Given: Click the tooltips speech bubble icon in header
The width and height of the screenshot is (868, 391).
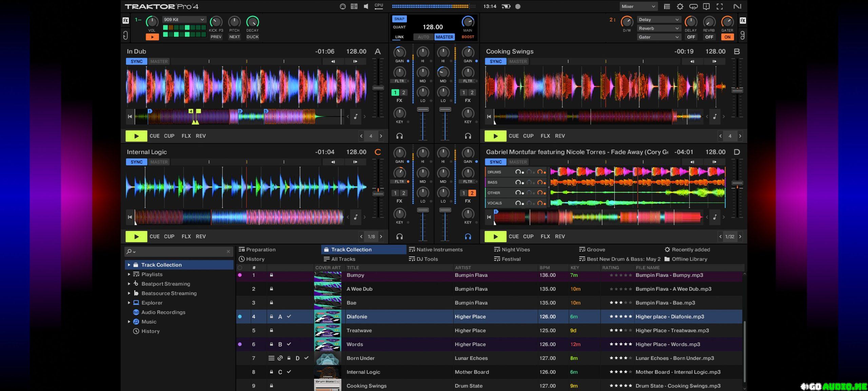Looking at the screenshot, I should [x=706, y=6].
